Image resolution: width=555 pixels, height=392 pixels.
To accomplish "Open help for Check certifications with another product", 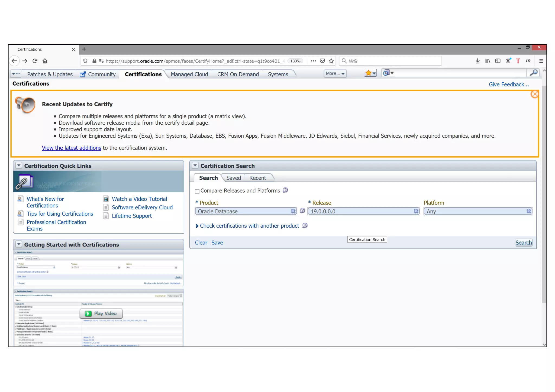I will coord(305,225).
